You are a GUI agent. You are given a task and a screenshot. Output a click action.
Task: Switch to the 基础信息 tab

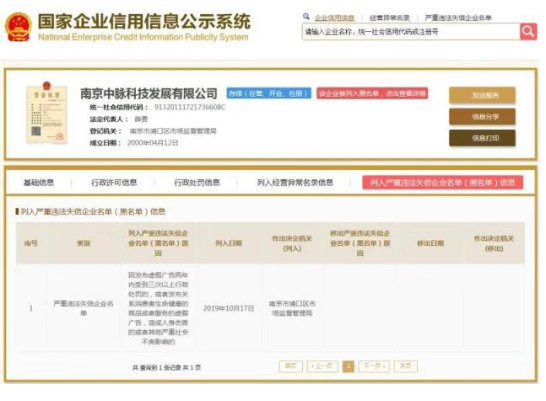[x=39, y=182]
